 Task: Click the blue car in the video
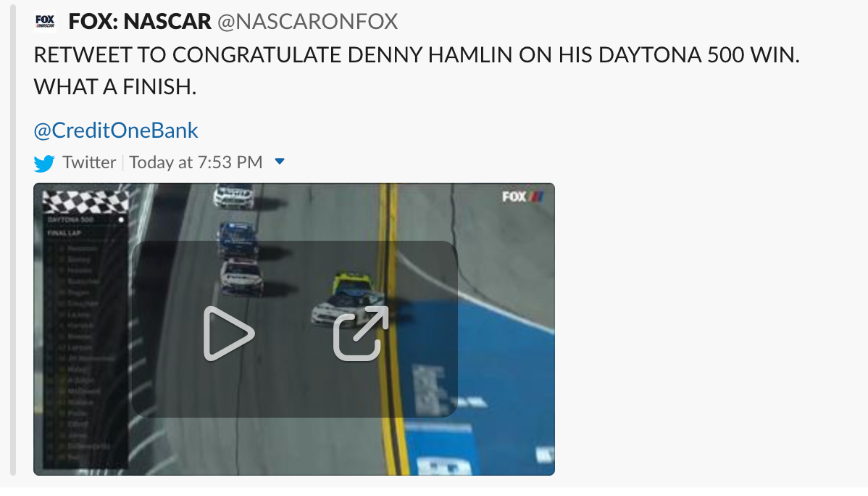coord(237,237)
